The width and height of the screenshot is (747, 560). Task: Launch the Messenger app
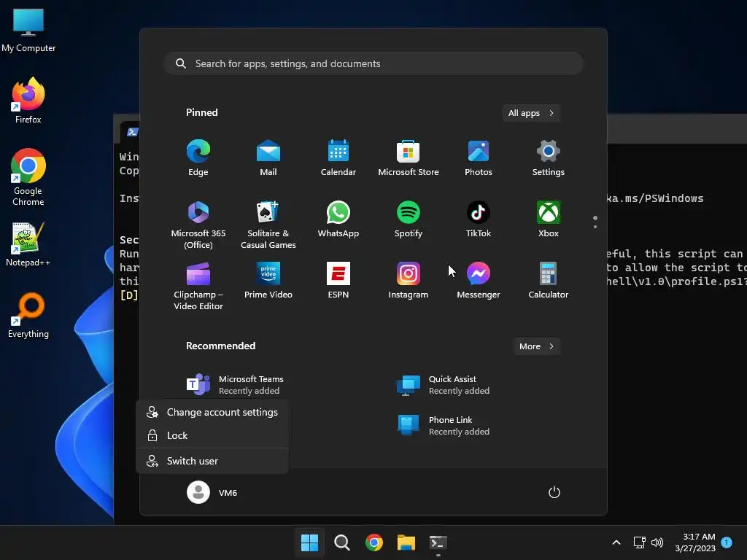tap(479, 281)
